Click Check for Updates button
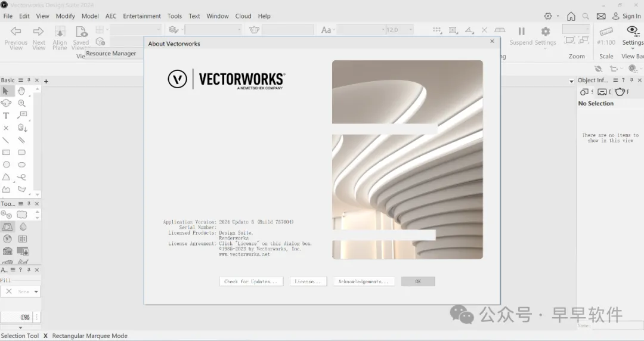Screen dimensions: 644x341 (252, 281)
